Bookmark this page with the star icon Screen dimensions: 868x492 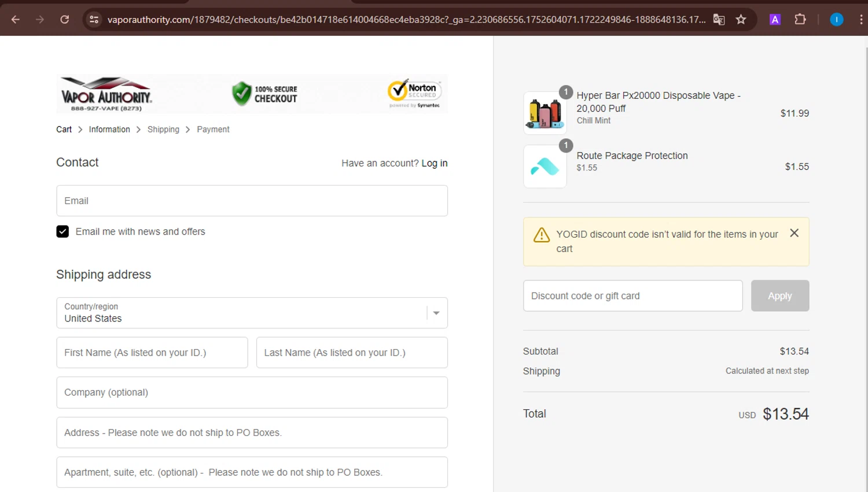pos(741,20)
